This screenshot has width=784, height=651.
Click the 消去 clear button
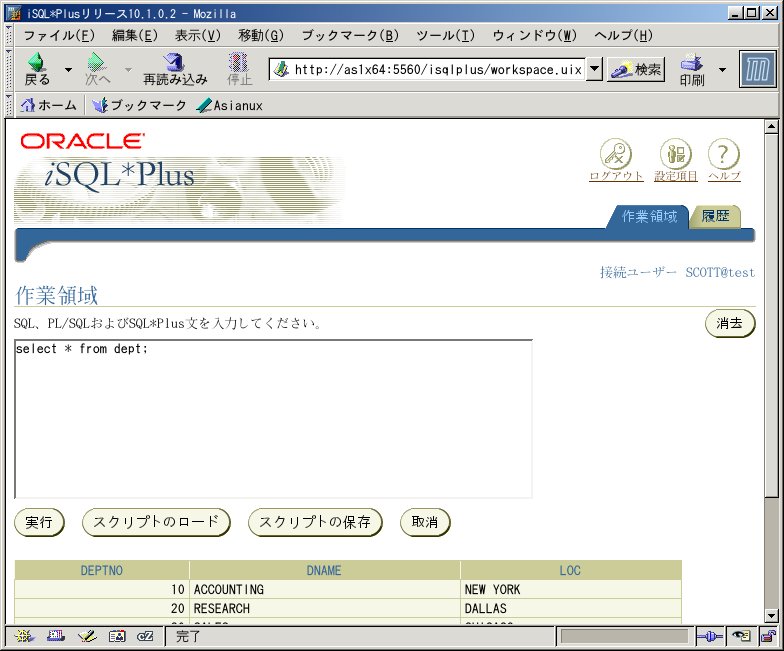(x=730, y=324)
